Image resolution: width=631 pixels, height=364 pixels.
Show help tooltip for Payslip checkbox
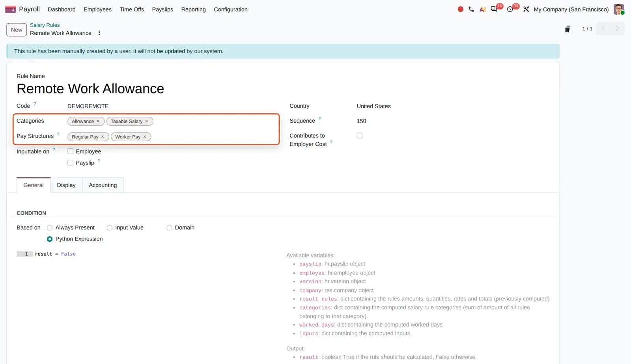click(x=99, y=161)
